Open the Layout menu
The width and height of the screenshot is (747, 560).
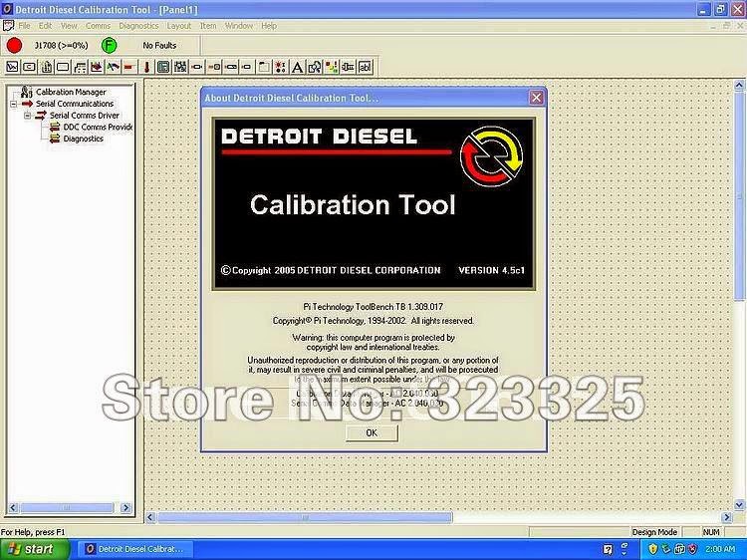178,26
